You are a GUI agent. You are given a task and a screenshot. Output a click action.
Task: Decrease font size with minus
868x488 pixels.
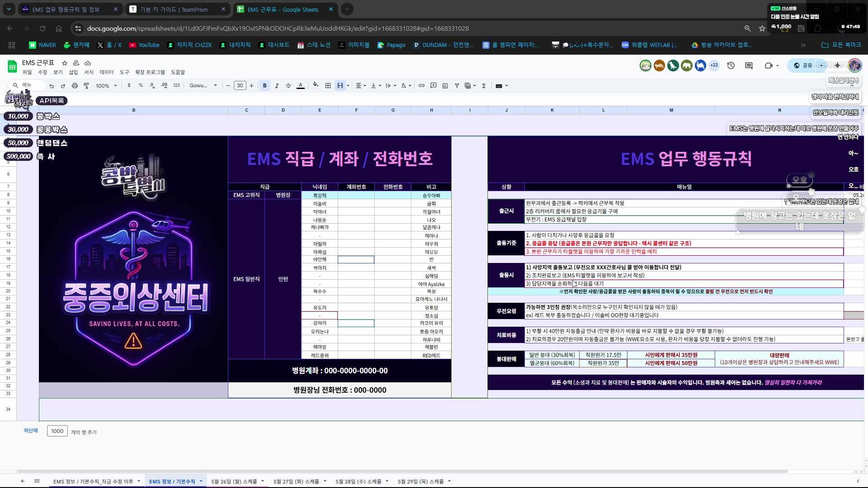click(x=228, y=85)
